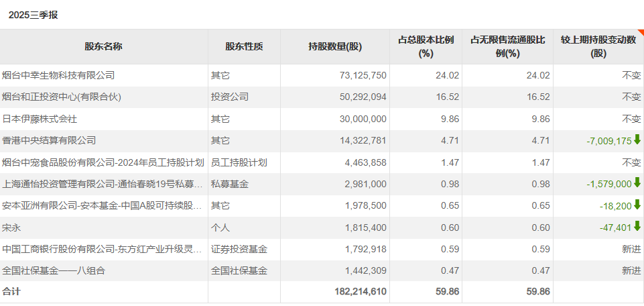
Task: Click 私募基金 nature cell
Action: [x=230, y=185]
